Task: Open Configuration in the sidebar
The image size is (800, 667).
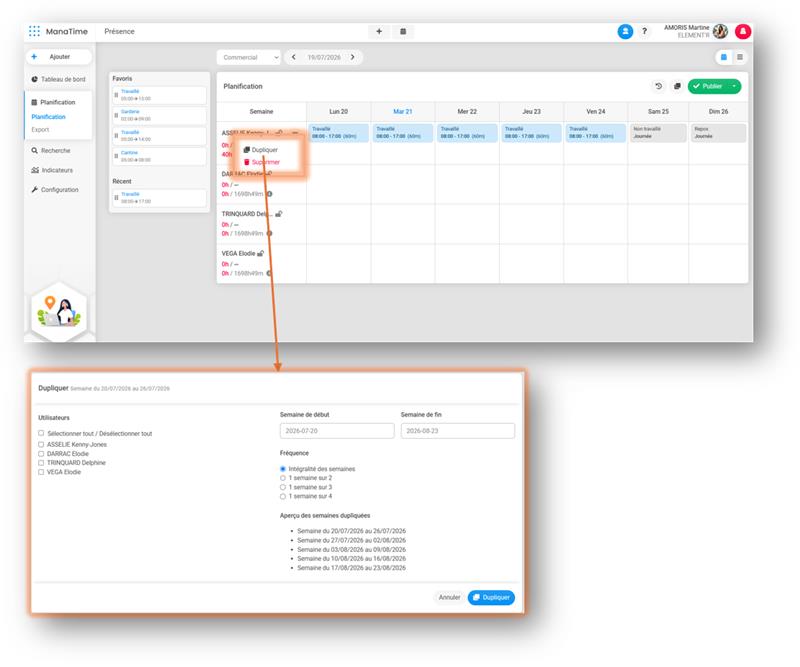Action: coord(55,189)
